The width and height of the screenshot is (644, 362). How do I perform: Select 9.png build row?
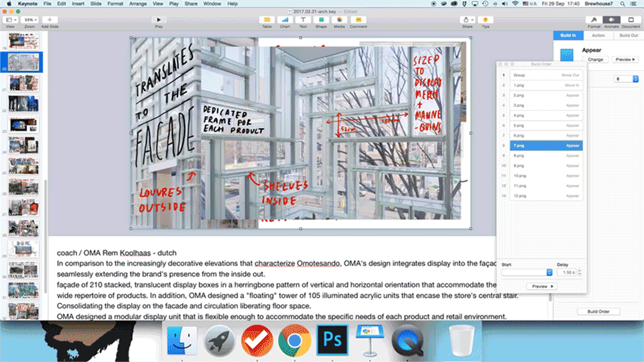(x=546, y=166)
